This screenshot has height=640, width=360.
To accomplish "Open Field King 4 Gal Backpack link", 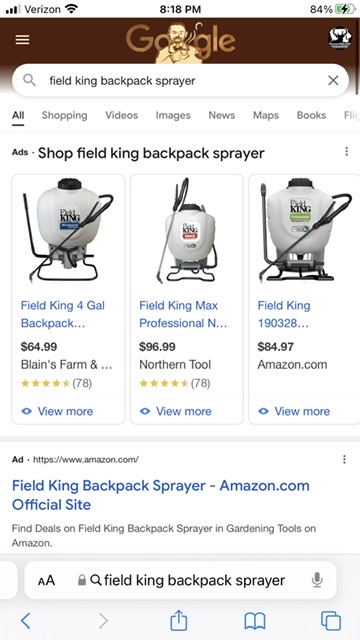I will click(x=63, y=314).
